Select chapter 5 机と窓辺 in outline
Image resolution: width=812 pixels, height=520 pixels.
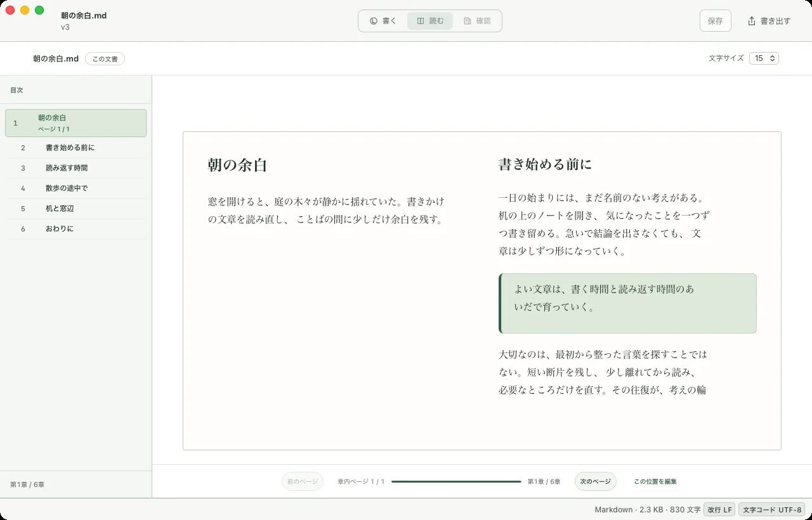(x=76, y=209)
